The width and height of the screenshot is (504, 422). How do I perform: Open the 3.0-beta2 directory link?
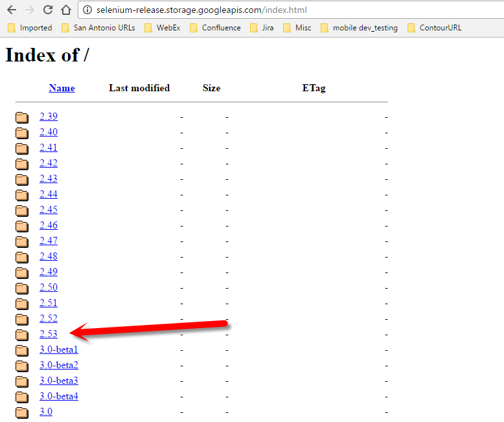[x=59, y=365]
